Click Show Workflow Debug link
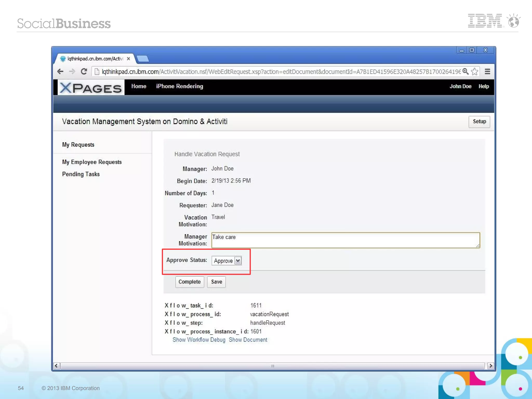This screenshot has height=399, width=532. [199, 340]
